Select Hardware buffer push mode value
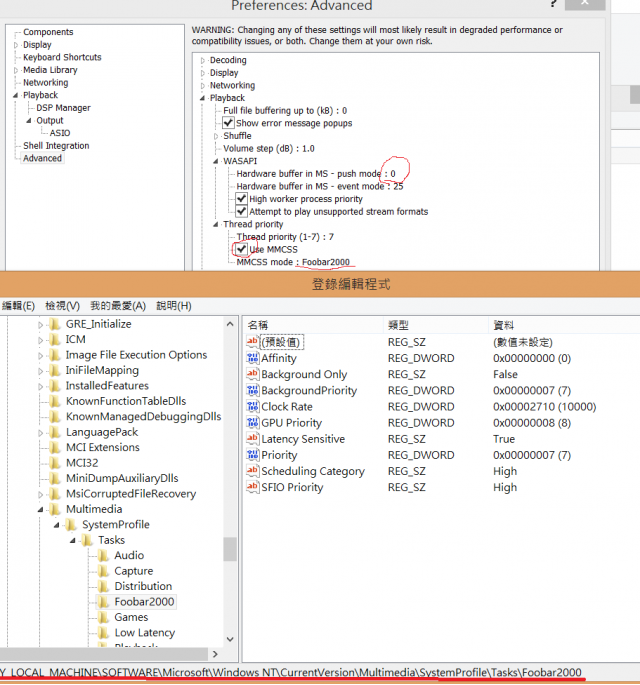This screenshot has width=640, height=685. 316,174
